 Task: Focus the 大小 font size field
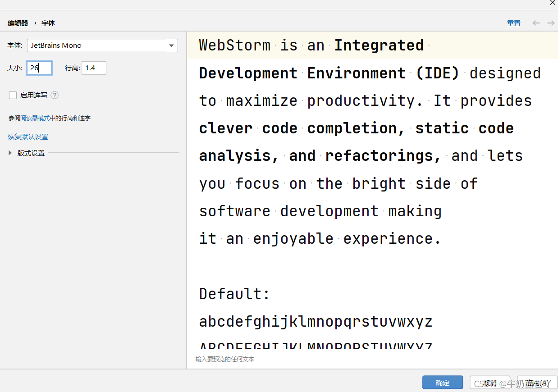(x=39, y=68)
